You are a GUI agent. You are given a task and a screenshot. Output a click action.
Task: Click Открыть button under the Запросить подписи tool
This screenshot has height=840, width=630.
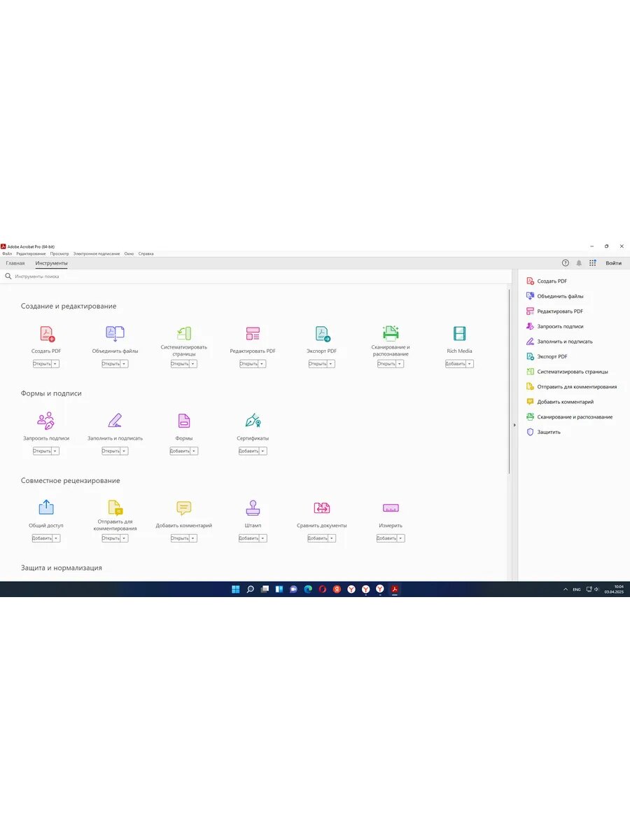(42, 451)
